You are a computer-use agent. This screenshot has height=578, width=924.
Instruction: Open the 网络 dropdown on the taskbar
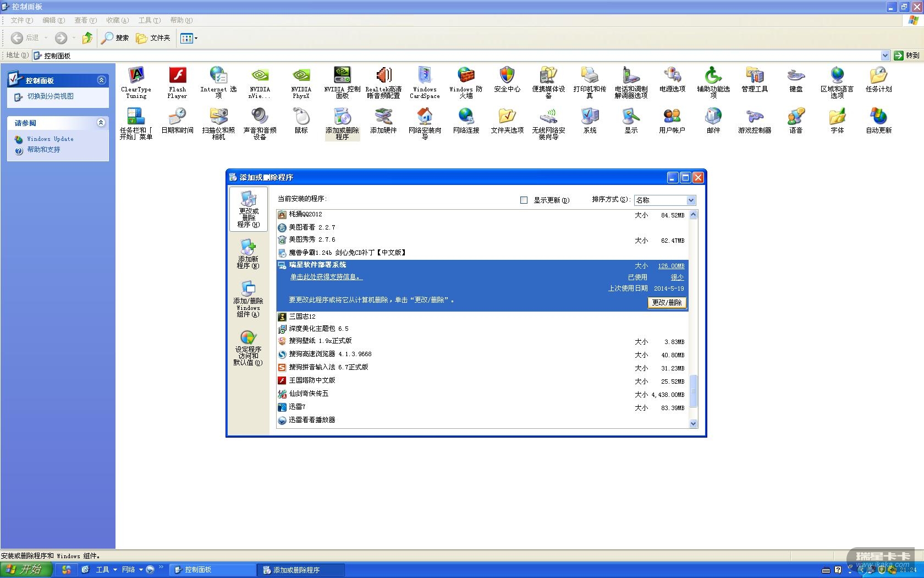(x=132, y=570)
